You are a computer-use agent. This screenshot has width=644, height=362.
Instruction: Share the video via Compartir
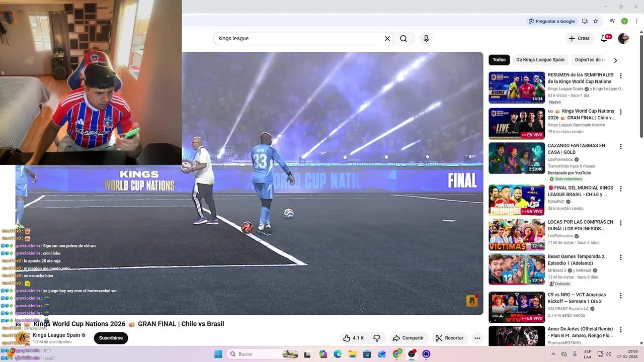tap(408, 338)
